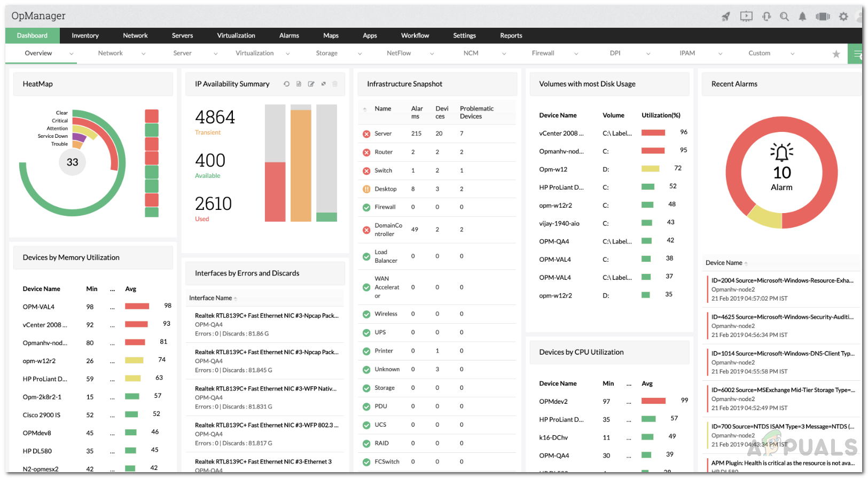
Task: Mark dashboard as favorite with star
Action: coord(836,54)
